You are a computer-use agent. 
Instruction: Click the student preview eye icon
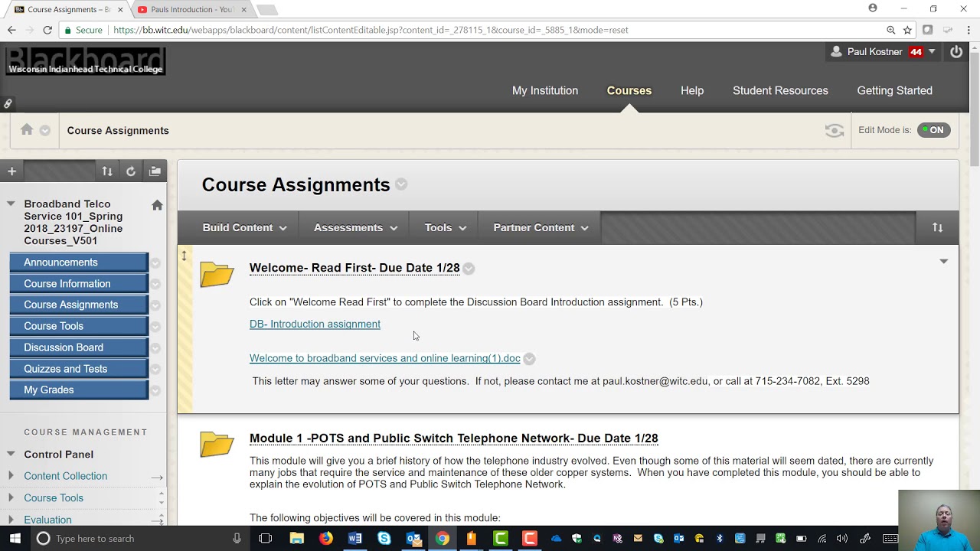[x=835, y=130]
